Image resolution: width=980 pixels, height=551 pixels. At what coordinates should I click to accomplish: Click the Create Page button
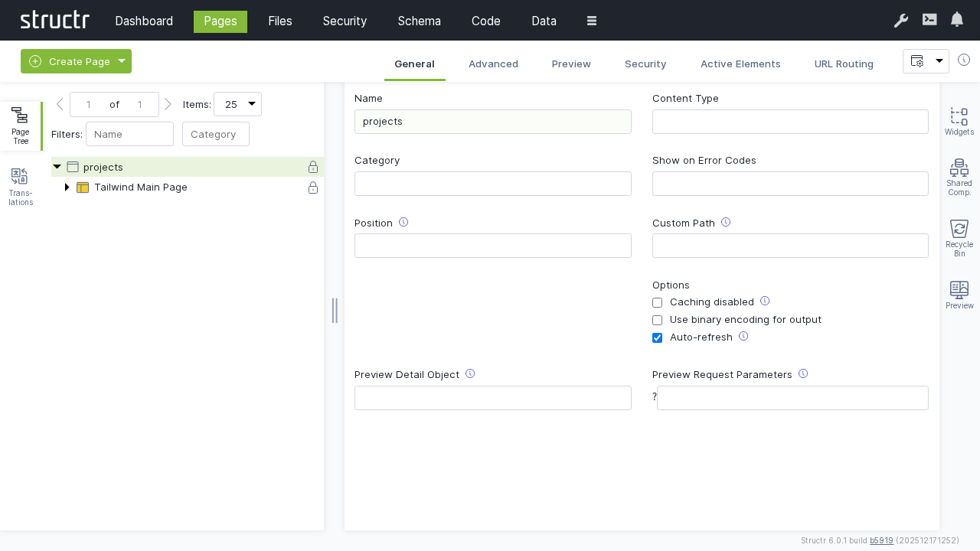[x=70, y=61]
